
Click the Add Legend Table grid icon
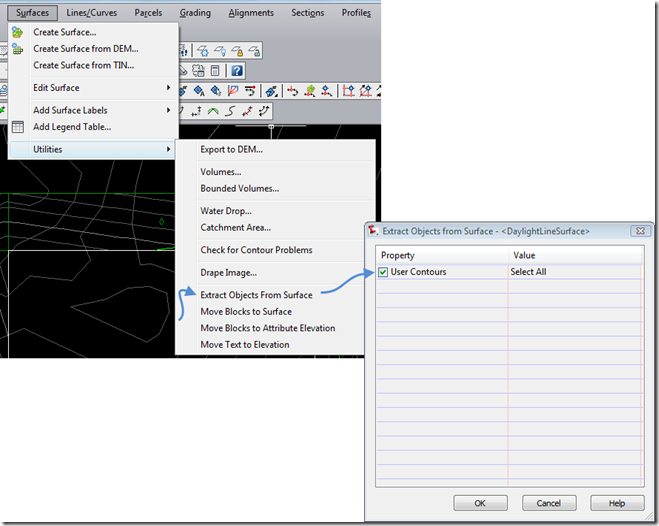[17, 127]
